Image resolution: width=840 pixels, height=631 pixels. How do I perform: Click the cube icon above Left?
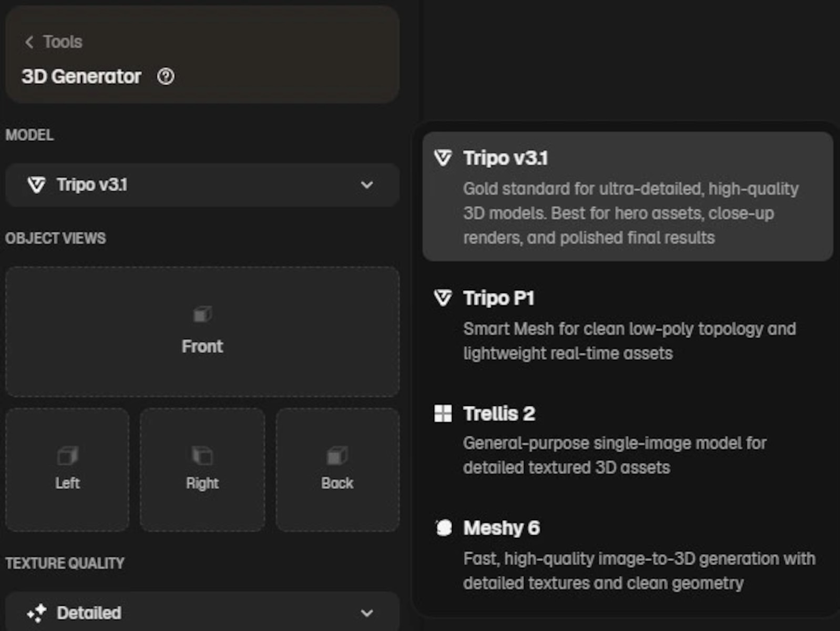point(68,455)
